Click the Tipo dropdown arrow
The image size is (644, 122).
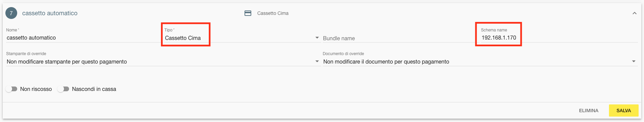317,38
